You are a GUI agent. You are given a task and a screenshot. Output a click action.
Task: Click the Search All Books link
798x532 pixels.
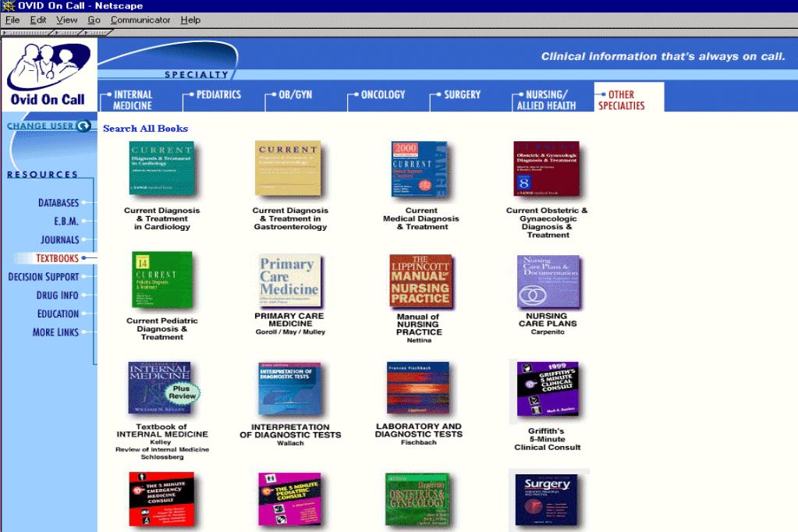146,128
